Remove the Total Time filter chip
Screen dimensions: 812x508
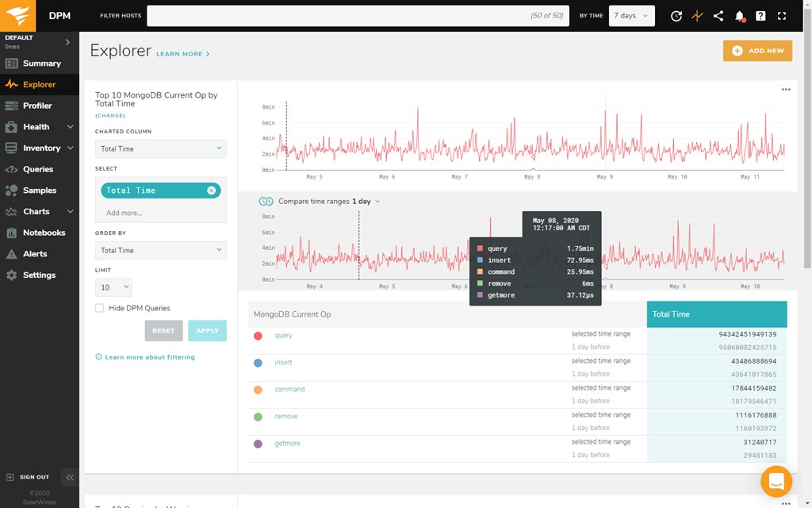[210, 190]
